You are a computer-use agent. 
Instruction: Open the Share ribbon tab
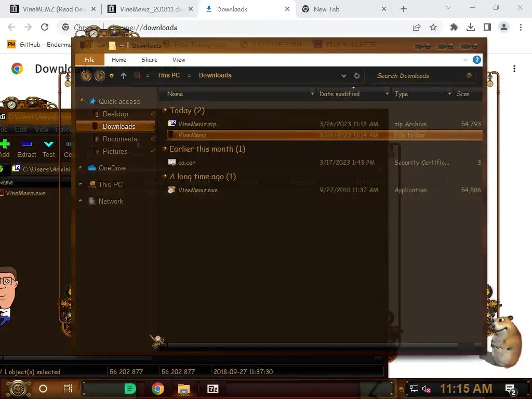[x=149, y=60]
